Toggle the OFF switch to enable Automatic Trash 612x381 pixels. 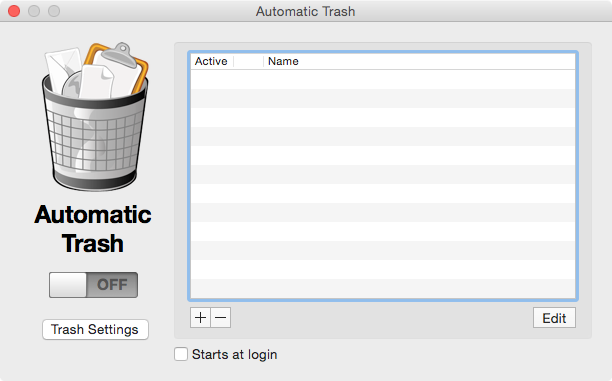pyautogui.click(x=93, y=285)
